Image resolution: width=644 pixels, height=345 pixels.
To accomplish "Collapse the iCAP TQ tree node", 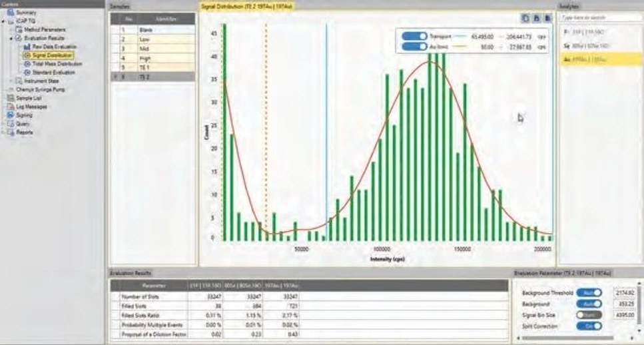I will click(3, 21).
